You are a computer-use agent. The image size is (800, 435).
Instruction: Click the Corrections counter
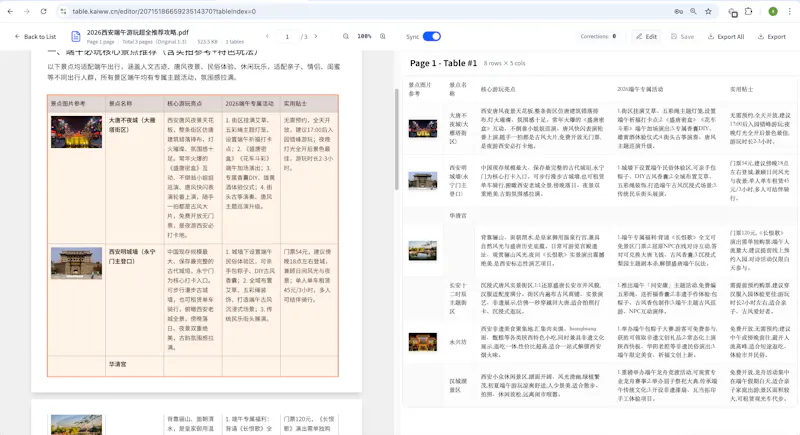click(598, 36)
